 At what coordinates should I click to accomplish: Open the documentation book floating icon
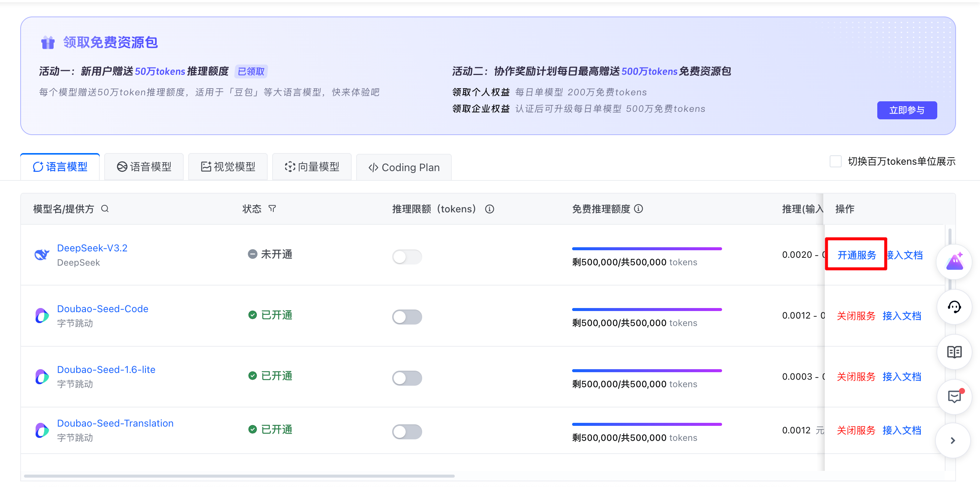point(954,352)
